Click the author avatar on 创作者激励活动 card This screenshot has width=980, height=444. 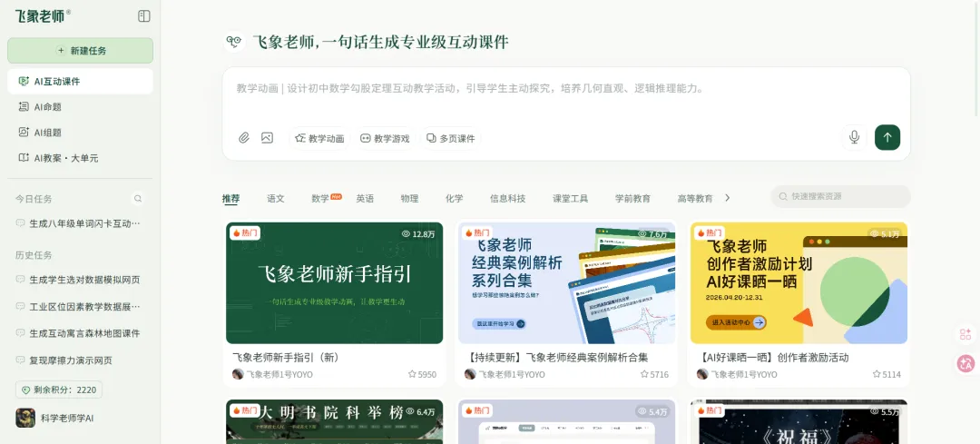click(x=702, y=374)
